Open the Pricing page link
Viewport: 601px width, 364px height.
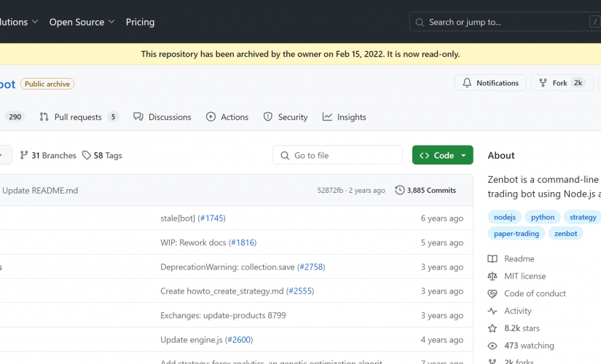(140, 23)
